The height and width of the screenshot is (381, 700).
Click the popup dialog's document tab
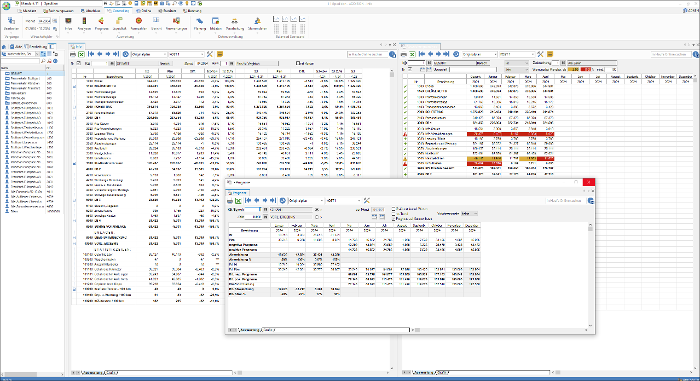click(238, 193)
